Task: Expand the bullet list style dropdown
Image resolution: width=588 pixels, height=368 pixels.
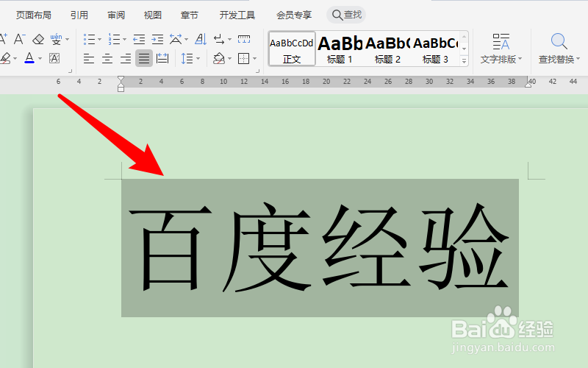Action: point(100,39)
